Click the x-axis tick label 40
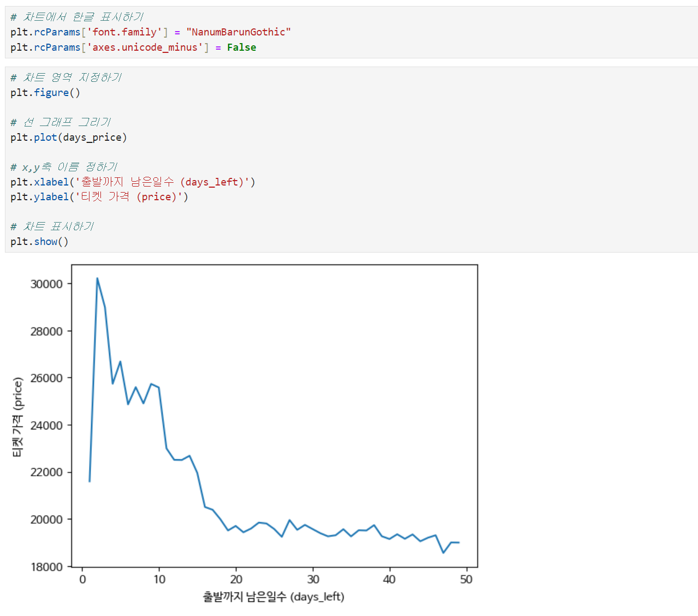Image resolution: width=698 pixels, height=616 pixels. [389, 579]
